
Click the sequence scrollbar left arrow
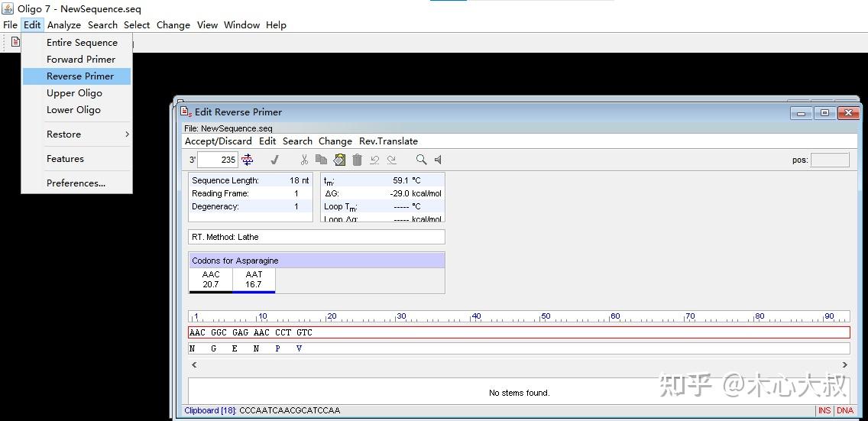[194, 364]
